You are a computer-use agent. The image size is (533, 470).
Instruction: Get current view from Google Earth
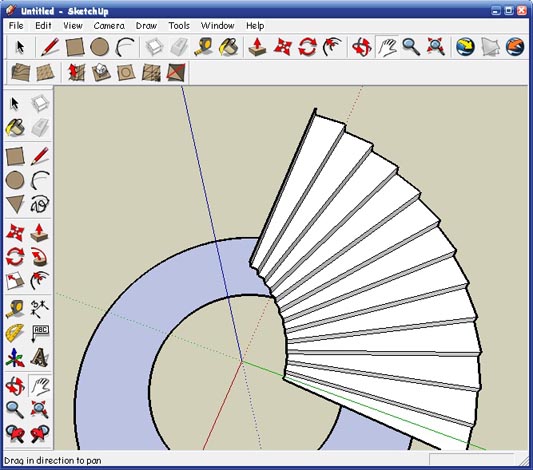coord(465,47)
